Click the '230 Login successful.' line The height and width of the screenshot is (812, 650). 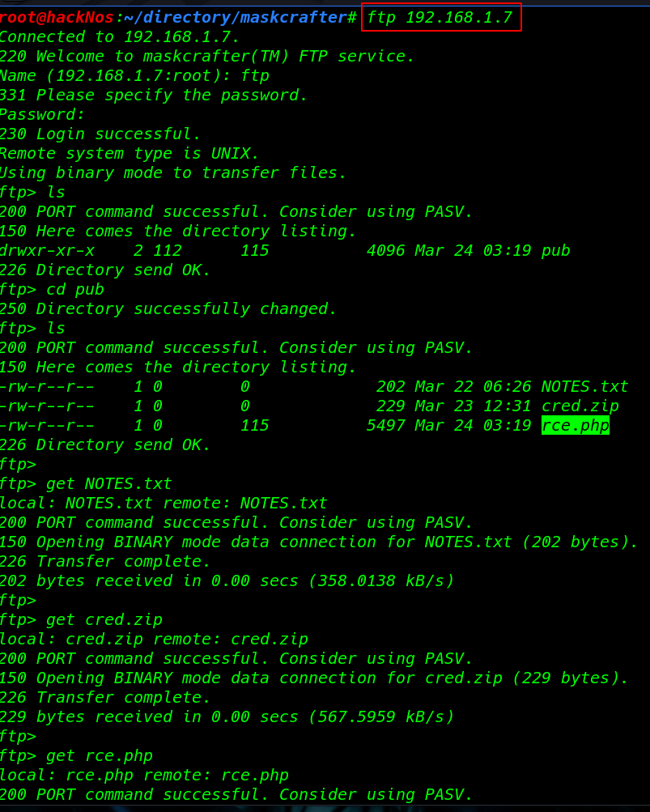(100, 134)
